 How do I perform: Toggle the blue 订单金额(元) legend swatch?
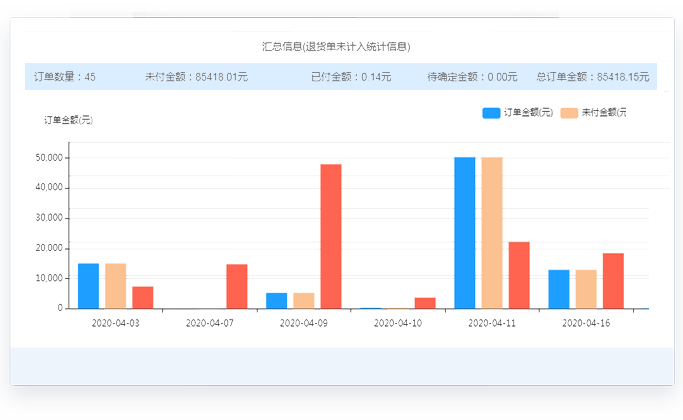pos(490,113)
